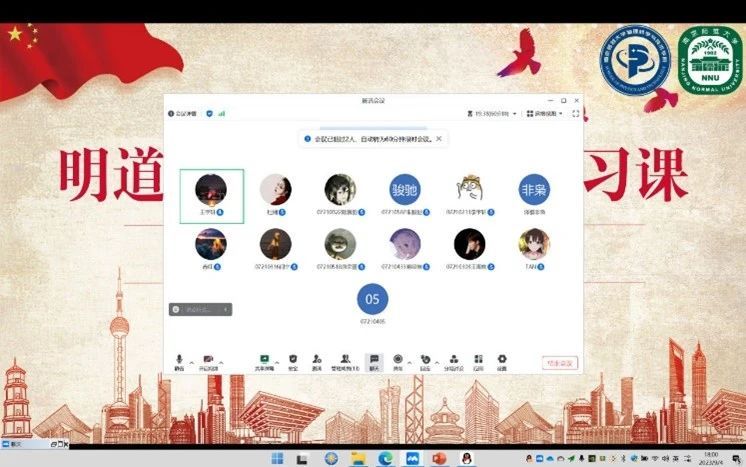Toggle the camera video on or off
This screenshot has height=467, width=746.
click(x=208, y=360)
